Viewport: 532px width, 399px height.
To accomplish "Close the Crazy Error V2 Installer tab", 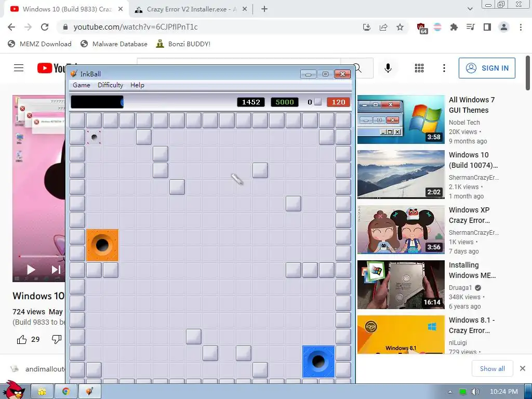I will (245, 9).
